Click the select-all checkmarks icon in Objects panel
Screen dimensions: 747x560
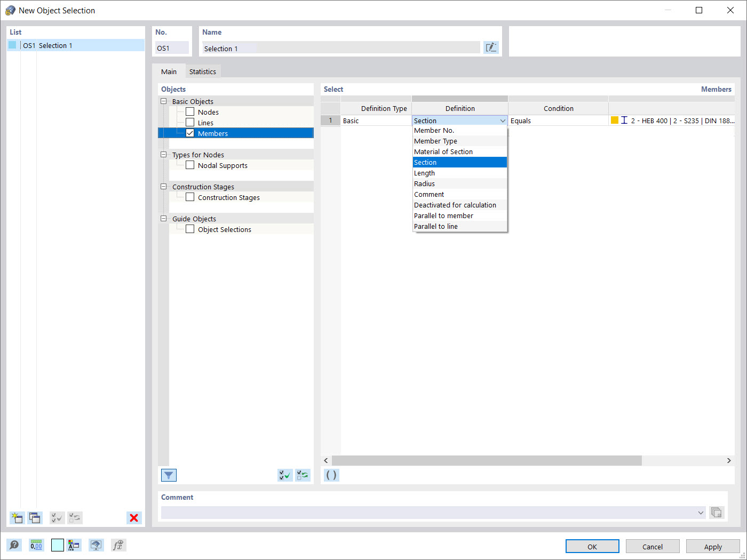click(284, 475)
